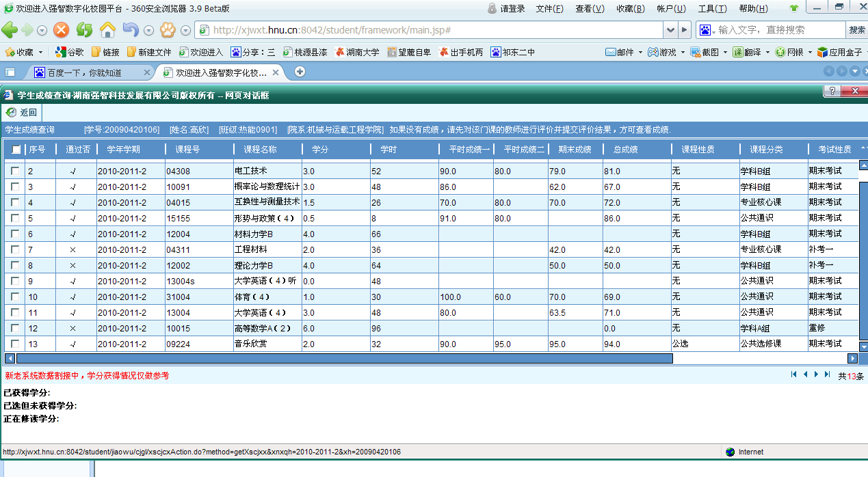
Task: Click the undo closed tab arrow
Action: pyautogui.click(x=130, y=30)
